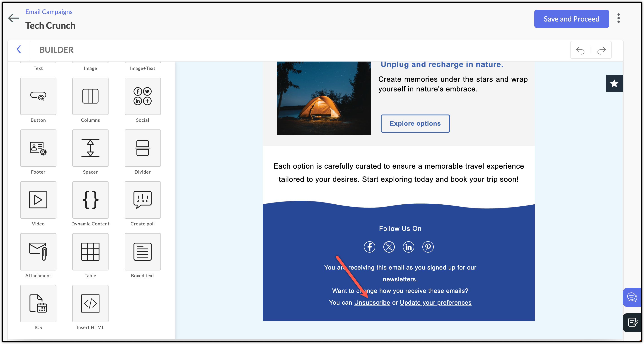This screenshot has width=644, height=344.
Task: Select the Divider block
Action: 143,148
